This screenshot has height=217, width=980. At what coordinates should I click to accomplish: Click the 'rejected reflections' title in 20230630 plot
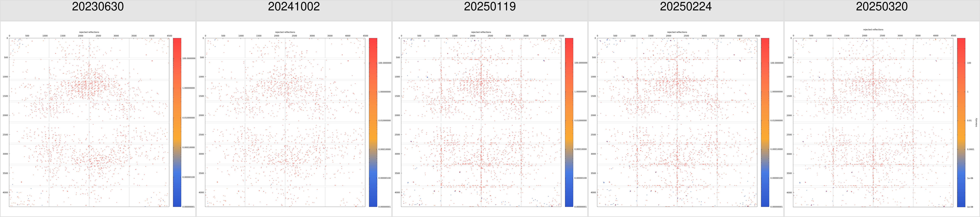coord(89,32)
